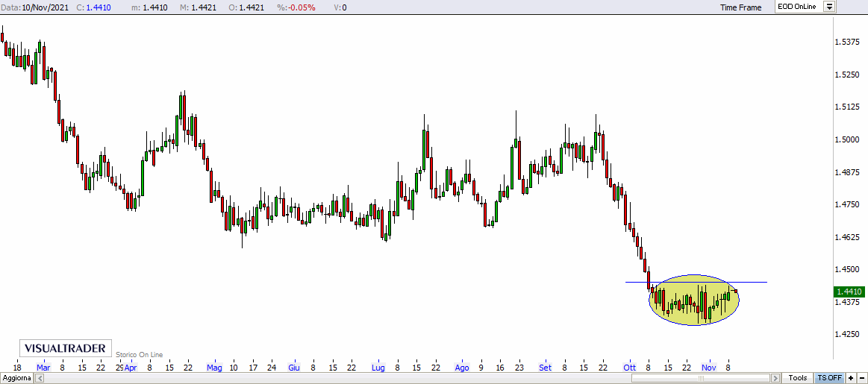Click the green 1.4410 current price tag
The width and height of the screenshot is (868, 384).
click(x=849, y=291)
